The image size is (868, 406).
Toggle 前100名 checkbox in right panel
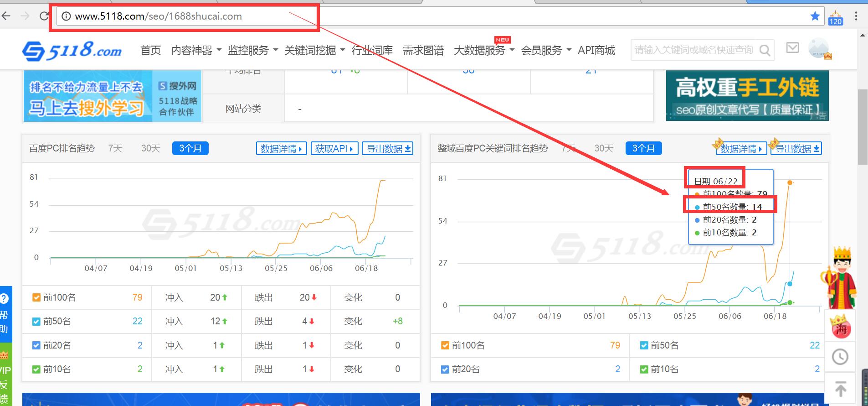(x=445, y=346)
